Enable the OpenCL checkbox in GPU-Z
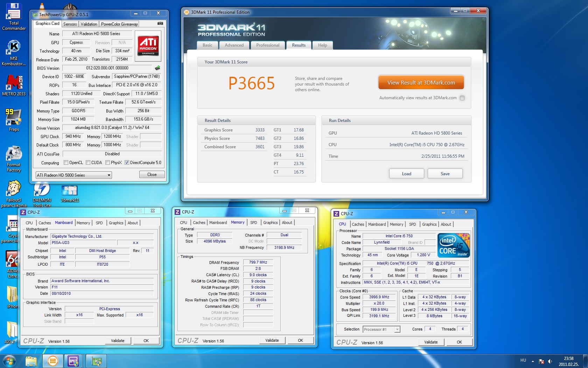The width and height of the screenshot is (588, 368). (66, 163)
